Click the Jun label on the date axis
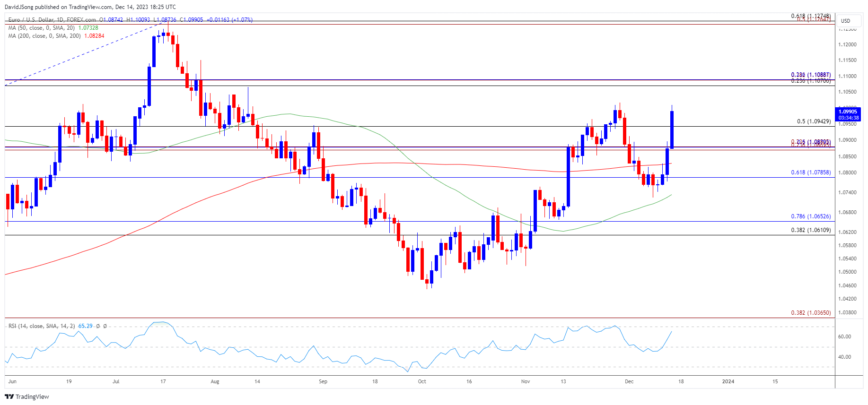 pos(12,381)
